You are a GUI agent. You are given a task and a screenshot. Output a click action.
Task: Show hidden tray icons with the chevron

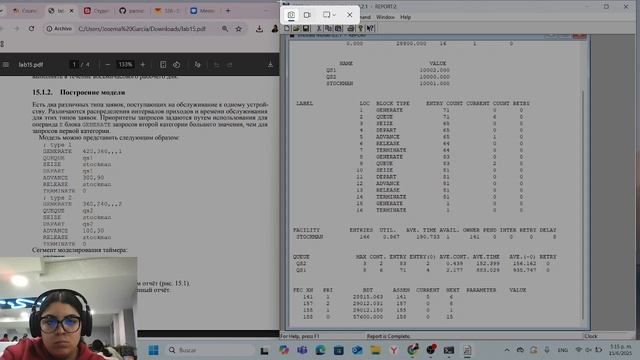(x=507, y=350)
